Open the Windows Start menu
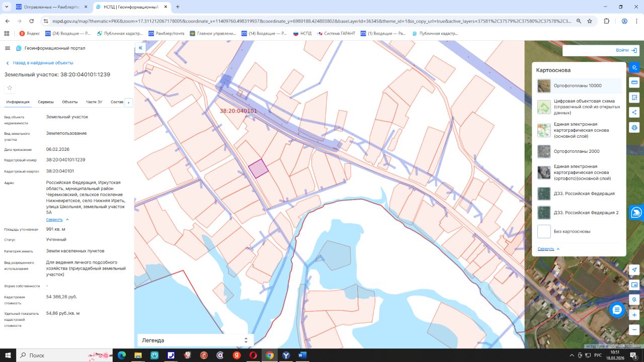Screen dimensions: 644x362 coord(8,355)
